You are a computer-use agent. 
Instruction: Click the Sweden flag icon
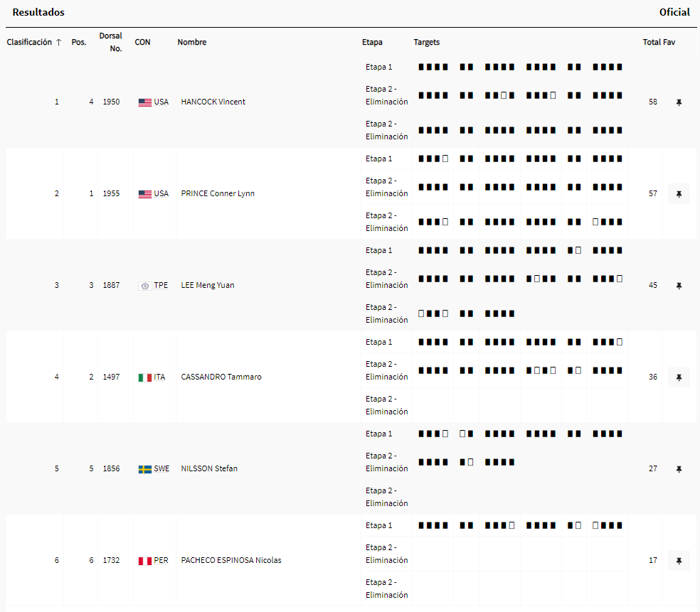pyautogui.click(x=145, y=469)
